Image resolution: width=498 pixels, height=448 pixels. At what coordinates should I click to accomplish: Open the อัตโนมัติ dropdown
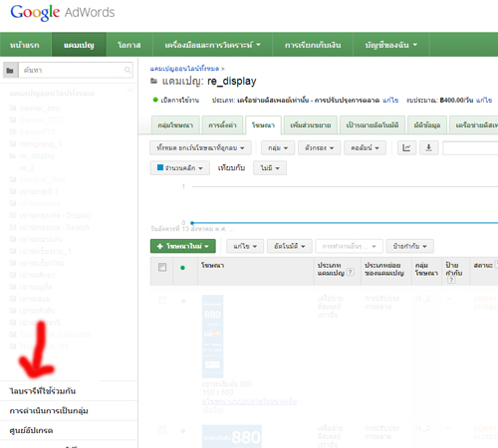(289, 246)
